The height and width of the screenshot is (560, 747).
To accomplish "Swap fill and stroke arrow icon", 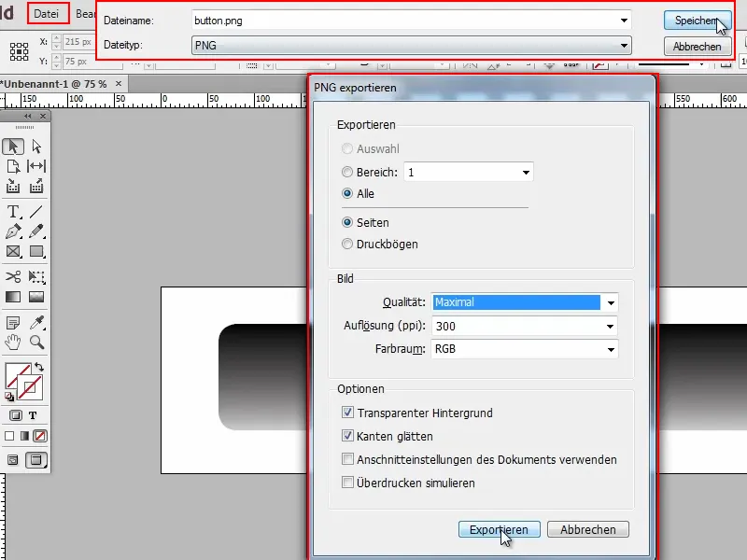I will [x=39, y=367].
